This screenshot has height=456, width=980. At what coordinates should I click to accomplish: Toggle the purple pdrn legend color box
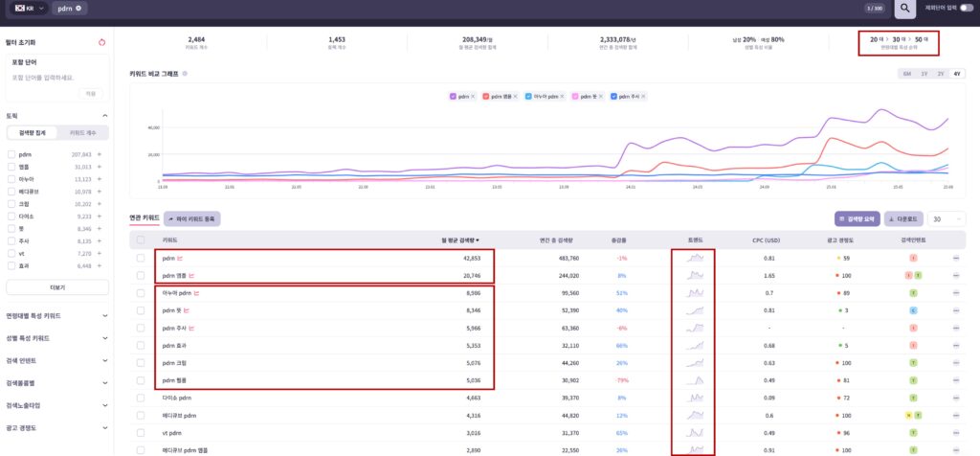click(454, 96)
